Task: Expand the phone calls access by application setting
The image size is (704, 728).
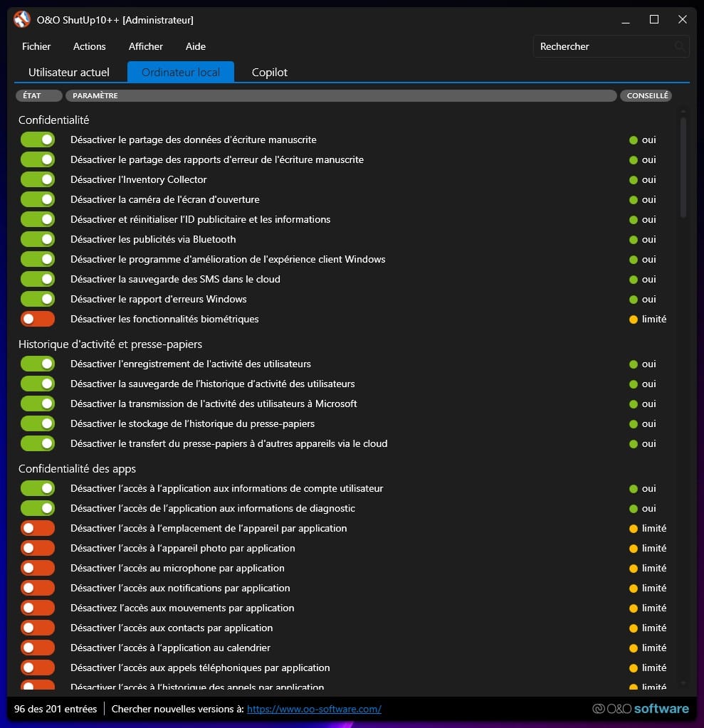Action: pos(200,668)
